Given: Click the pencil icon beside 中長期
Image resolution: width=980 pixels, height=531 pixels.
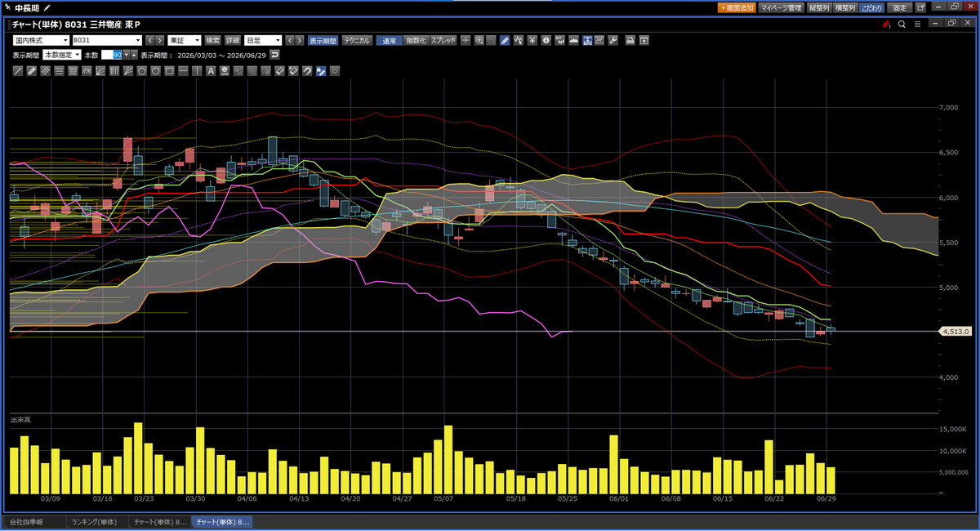Looking at the screenshot, I should (x=47, y=7).
